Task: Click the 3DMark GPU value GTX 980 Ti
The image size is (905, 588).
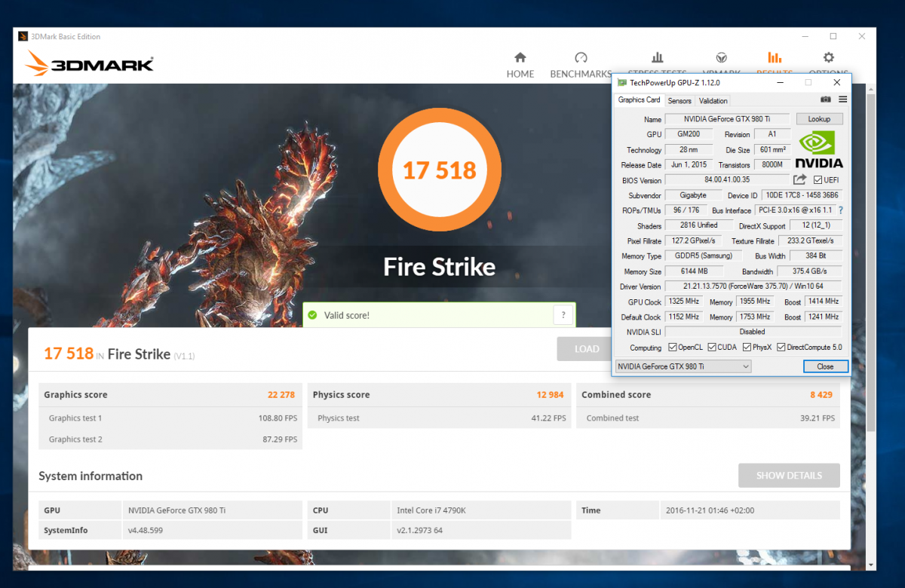Action: coord(177,510)
